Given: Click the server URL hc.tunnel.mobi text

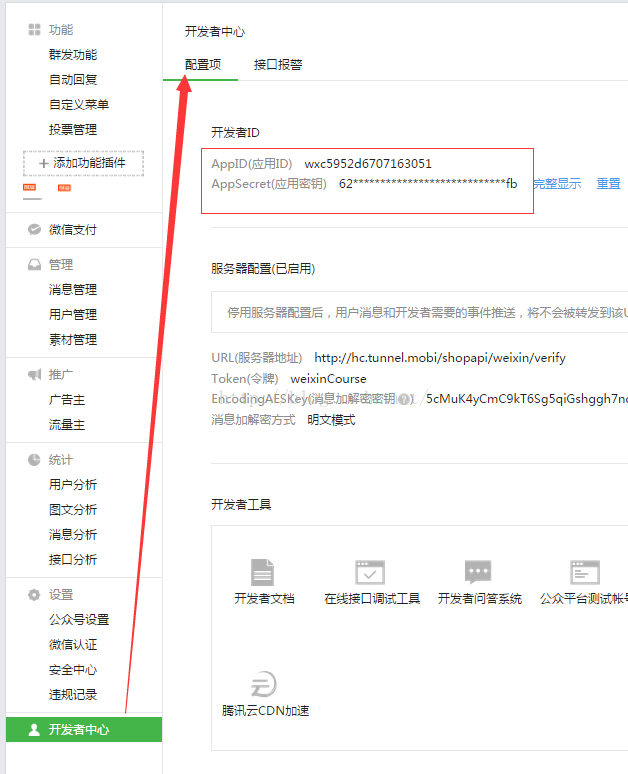Looking at the screenshot, I should [x=440, y=358].
